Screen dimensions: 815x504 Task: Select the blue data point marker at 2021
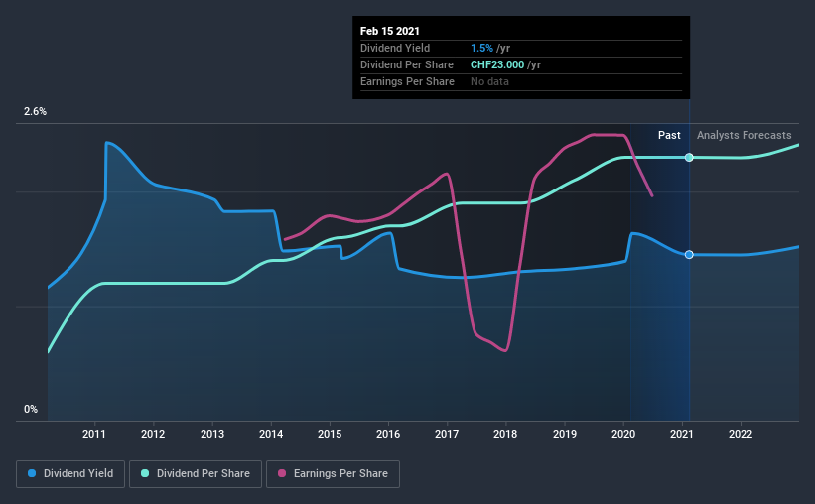(689, 255)
